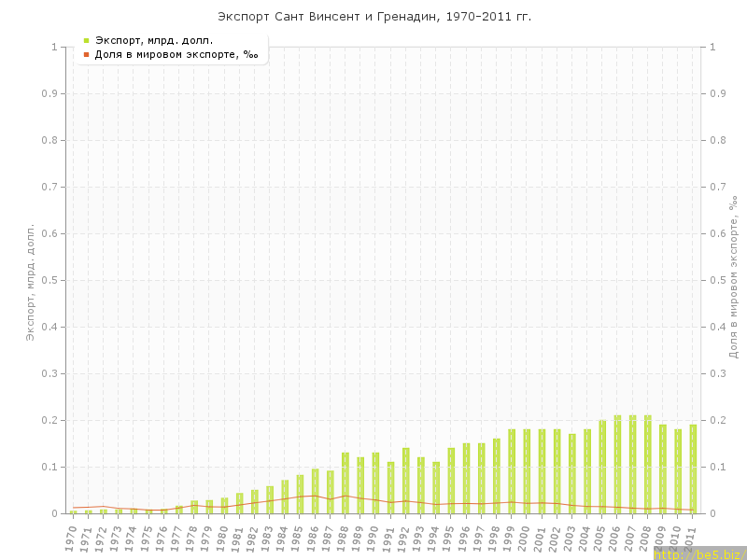Click the 1970 label on the x-axis
The width and height of the screenshot is (747, 560).
(x=71, y=539)
